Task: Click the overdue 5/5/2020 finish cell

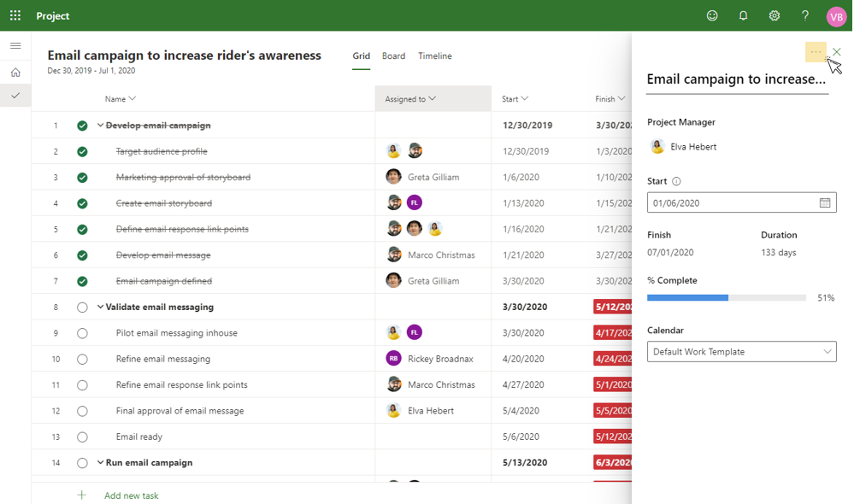Action: [x=613, y=410]
